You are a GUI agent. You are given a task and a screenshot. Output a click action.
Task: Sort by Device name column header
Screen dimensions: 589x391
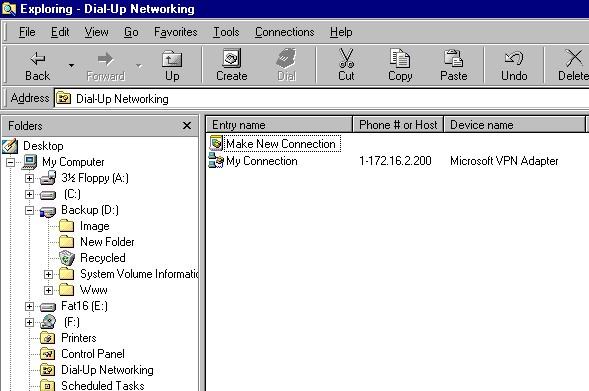(x=514, y=125)
